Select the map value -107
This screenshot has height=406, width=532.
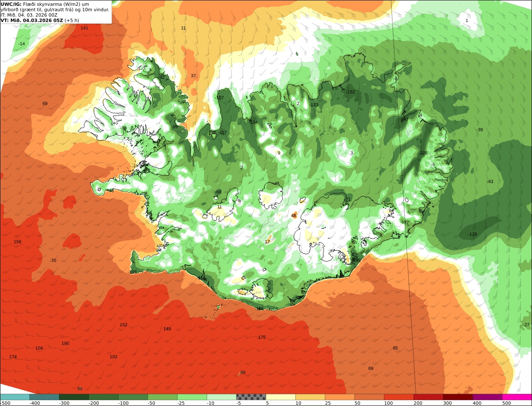(x=220, y=98)
